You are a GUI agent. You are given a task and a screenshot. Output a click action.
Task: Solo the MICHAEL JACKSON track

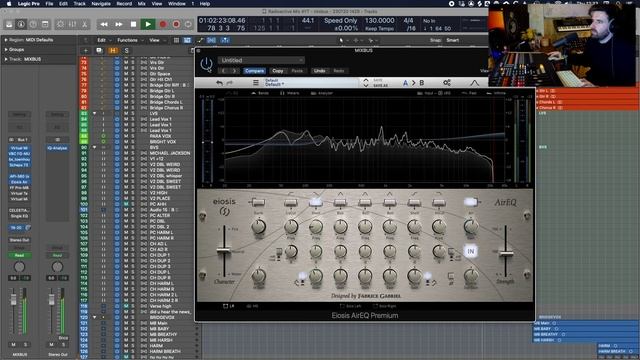133,153
